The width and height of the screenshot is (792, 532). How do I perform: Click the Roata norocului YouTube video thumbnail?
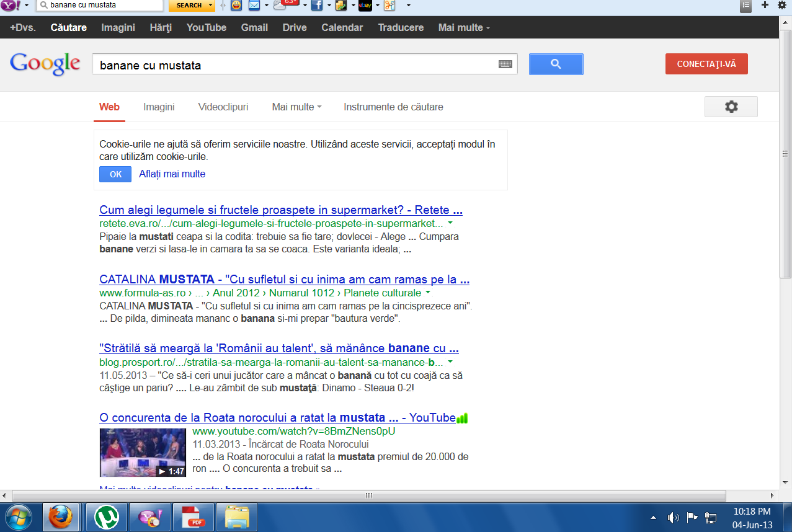click(x=143, y=452)
